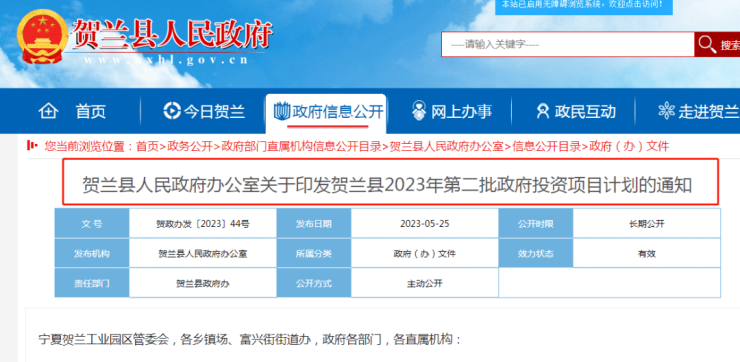The image size is (740, 362).
Task: Click 贺兰县人民政府办公室 breadcrumb link
Action: 446,146
